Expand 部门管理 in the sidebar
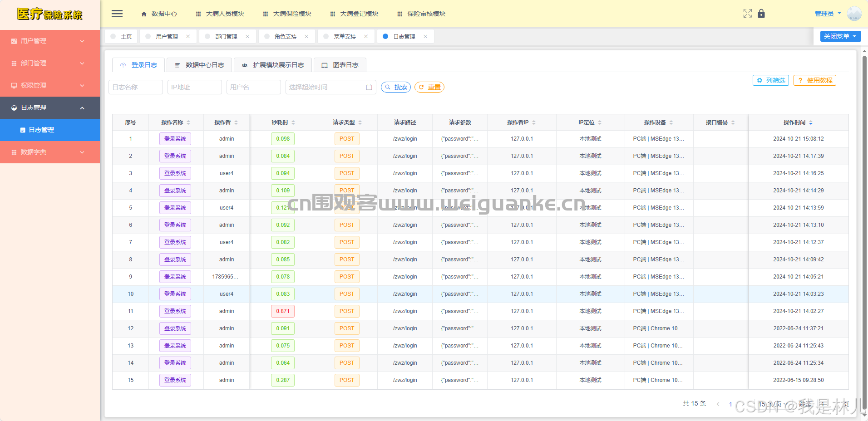This screenshot has height=421, width=868. (x=50, y=63)
